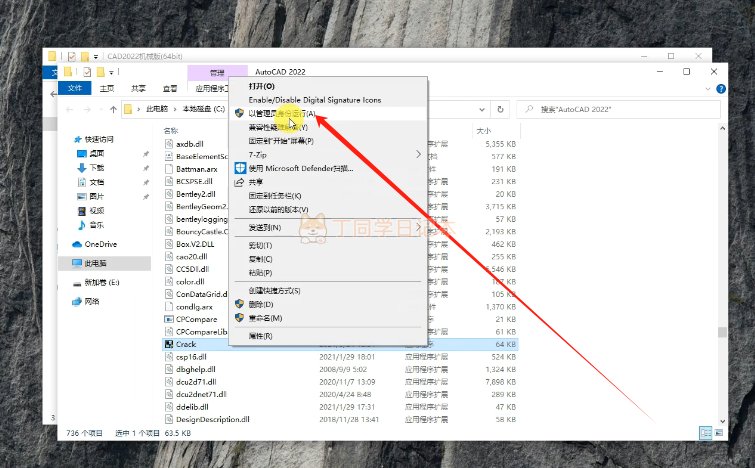Viewport: 755px width, 468px height.
Task: Select 使用 Microsoft Defender扫描 entry
Action: 301,169
